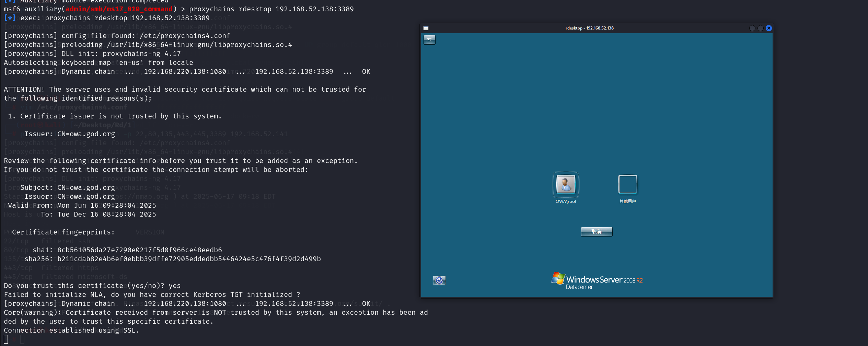Screen dimensions: 868x346
Task: Click the terminal cursor on the last line
Action: [x=6, y=339]
